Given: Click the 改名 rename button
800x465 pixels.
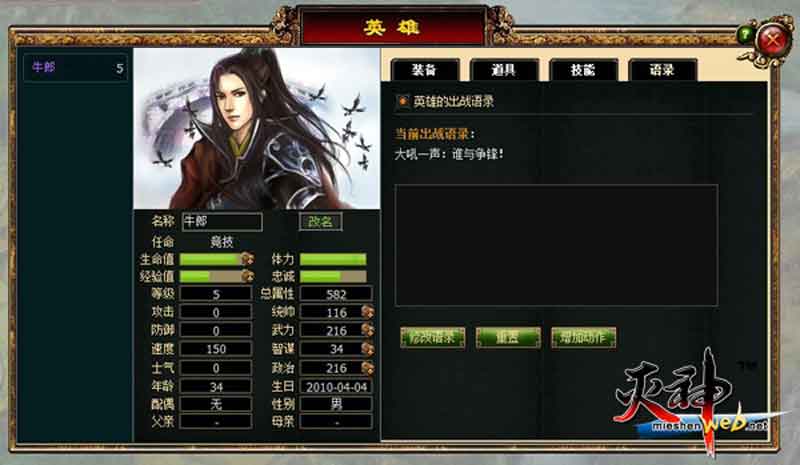Looking at the screenshot, I should click(x=320, y=222).
